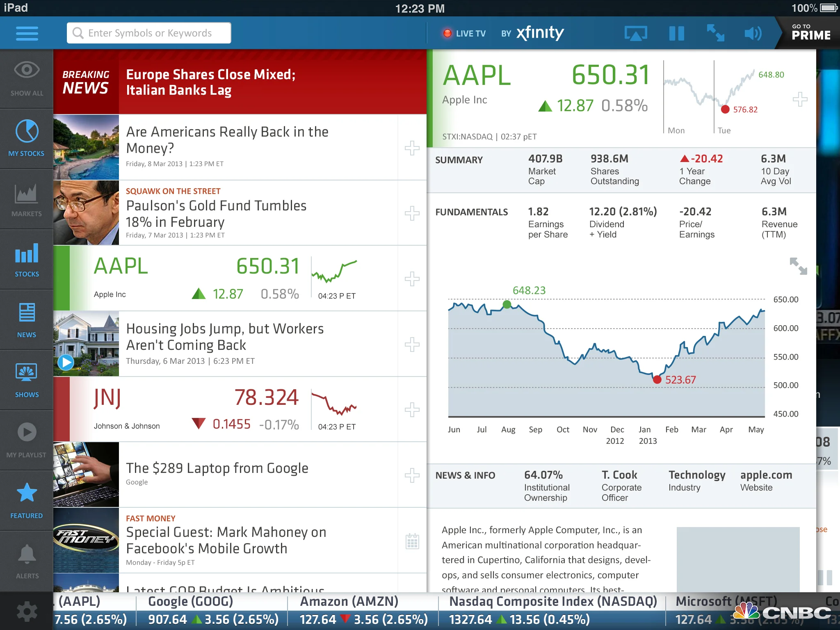
Task: Click the 12:23 PM status clock
Action: coord(420,8)
